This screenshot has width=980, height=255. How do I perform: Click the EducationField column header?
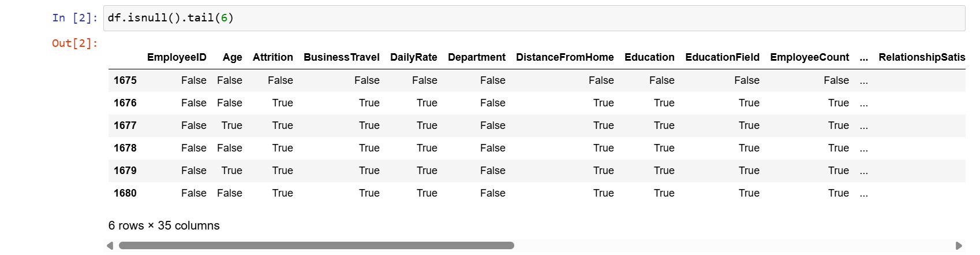[x=722, y=57]
